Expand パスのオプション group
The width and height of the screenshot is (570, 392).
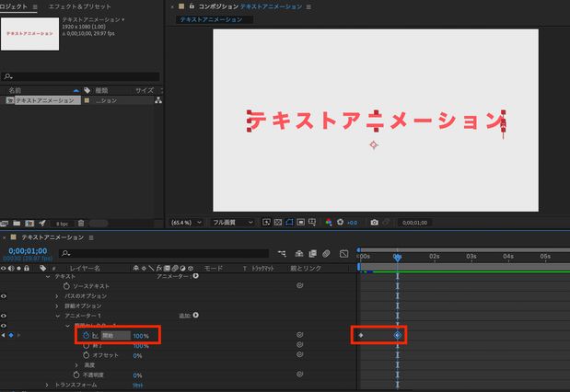(x=57, y=296)
